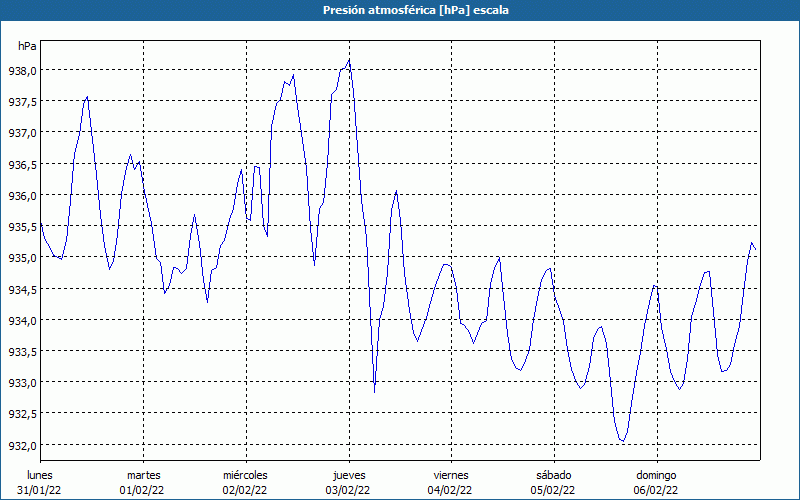Click the 934,5 axis value
The width and height of the screenshot is (800, 500).
click(x=22, y=289)
